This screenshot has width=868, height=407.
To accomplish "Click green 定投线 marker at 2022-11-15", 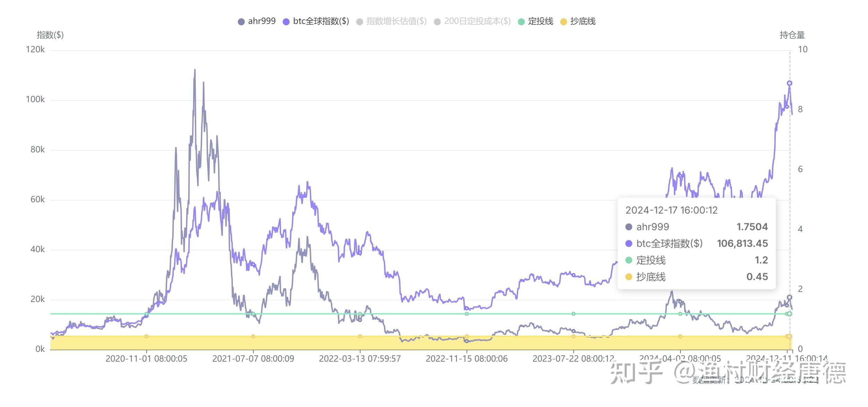I will [467, 314].
